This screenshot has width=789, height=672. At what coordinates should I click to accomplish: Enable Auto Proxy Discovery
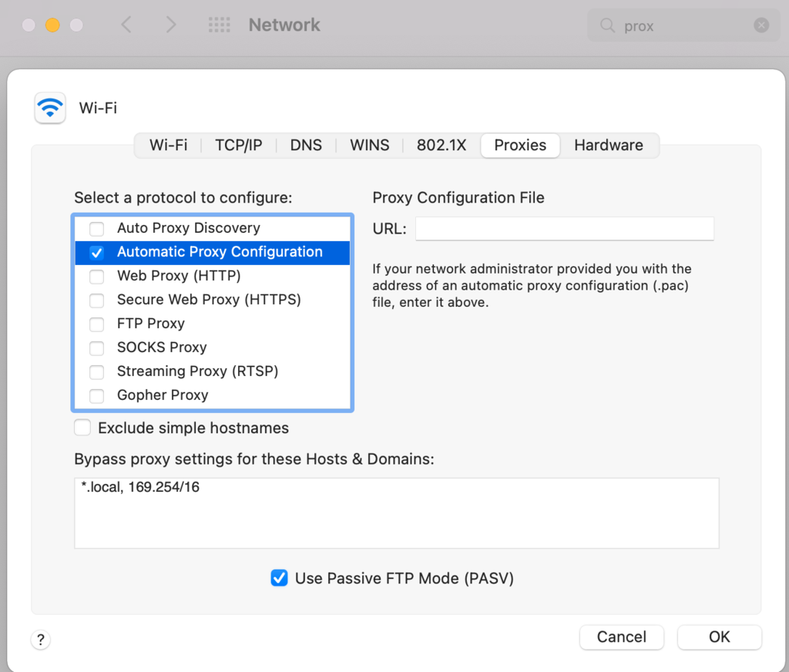tap(96, 228)
